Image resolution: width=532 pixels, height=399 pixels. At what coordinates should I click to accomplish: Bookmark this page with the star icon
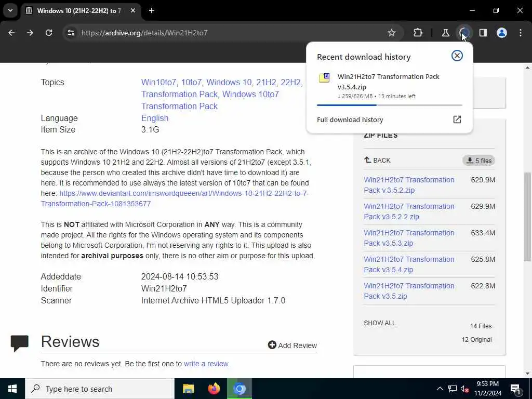[x=392, y=33]
